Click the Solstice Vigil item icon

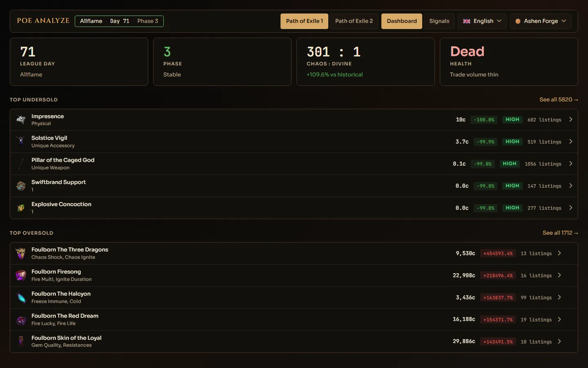tap(21, 142)
